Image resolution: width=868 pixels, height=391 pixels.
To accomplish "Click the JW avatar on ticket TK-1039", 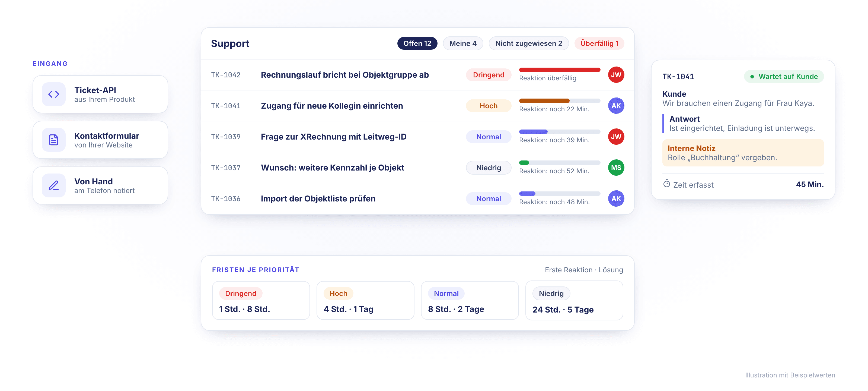I will pyautogui.click(x=616, y=137).
